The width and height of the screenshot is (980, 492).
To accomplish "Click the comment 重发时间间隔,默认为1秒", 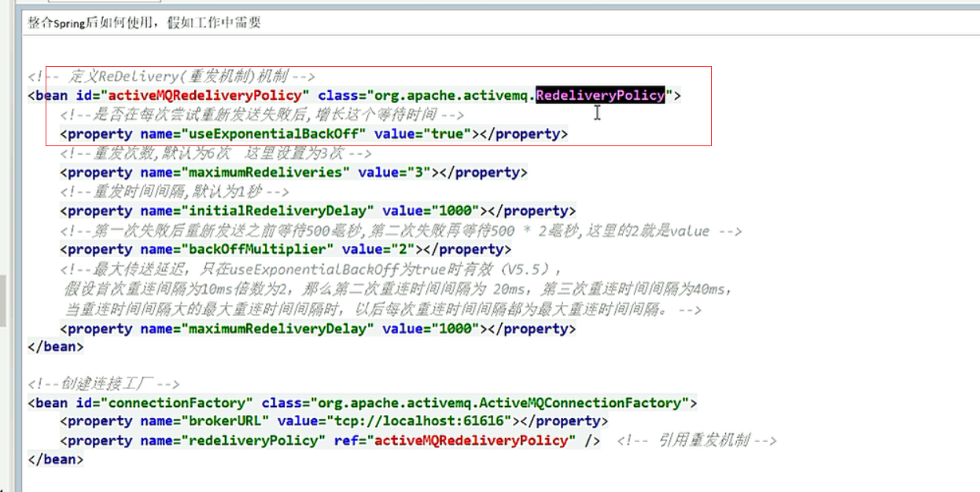I will pos(175,192).
